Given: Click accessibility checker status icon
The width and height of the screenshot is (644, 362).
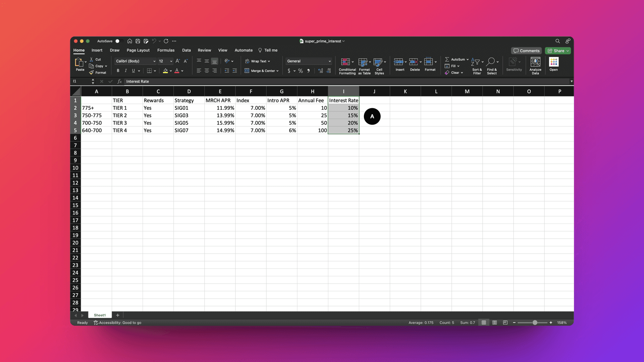Looking at the screenshot, I should [x=96, y=323].
